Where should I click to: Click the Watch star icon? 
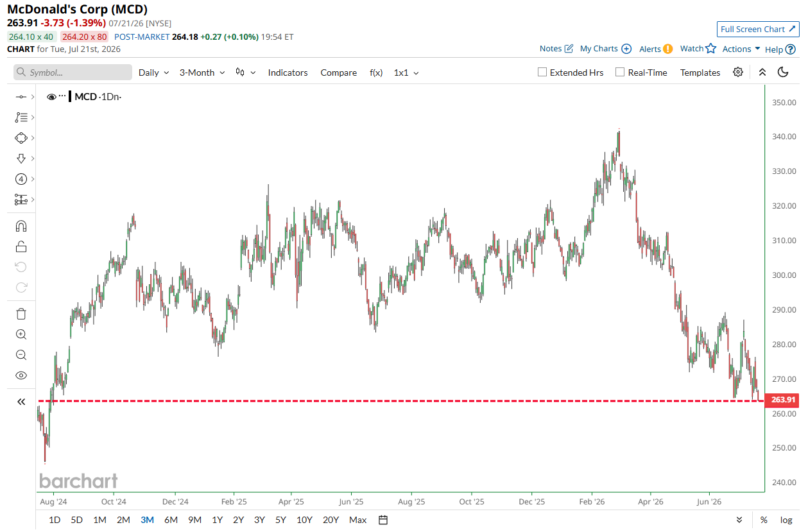710,49
